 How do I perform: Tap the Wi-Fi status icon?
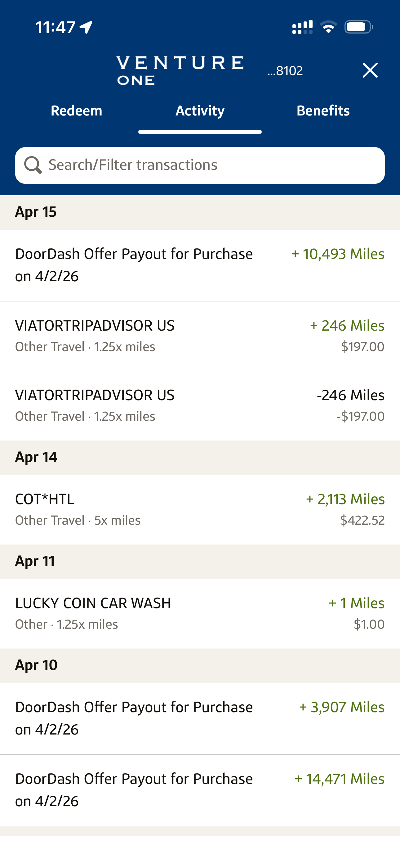[328, 27]
